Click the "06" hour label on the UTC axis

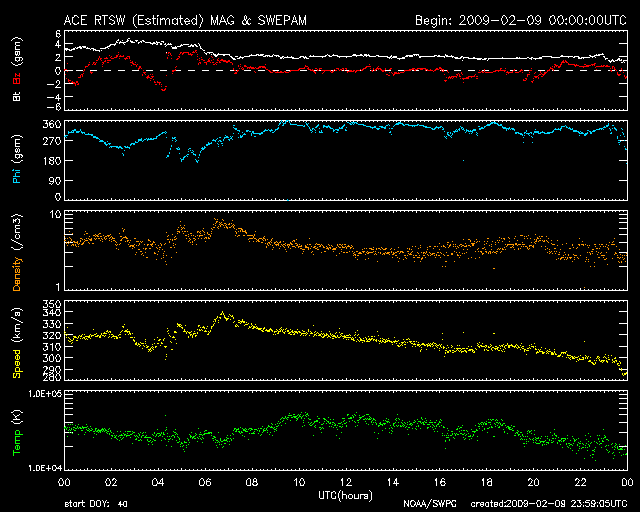[205, 483]
